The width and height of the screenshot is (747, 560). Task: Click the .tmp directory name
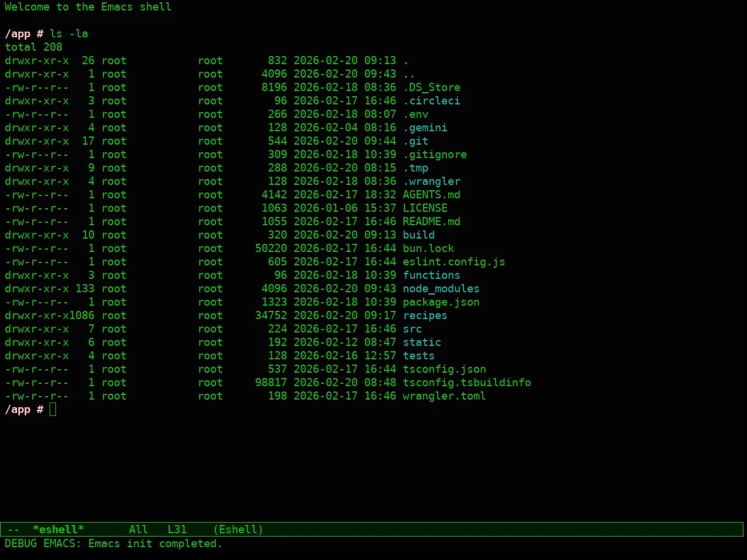[416, 168]
